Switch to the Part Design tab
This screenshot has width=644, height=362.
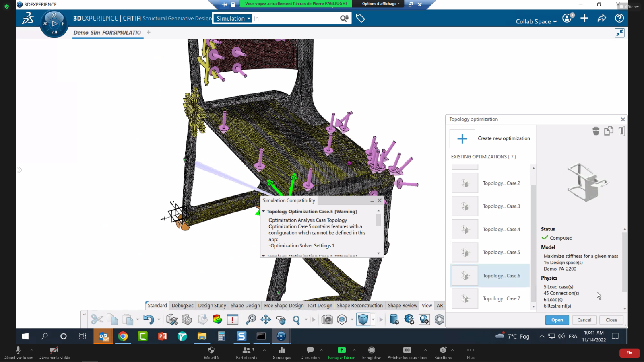(x=320, y=306)
